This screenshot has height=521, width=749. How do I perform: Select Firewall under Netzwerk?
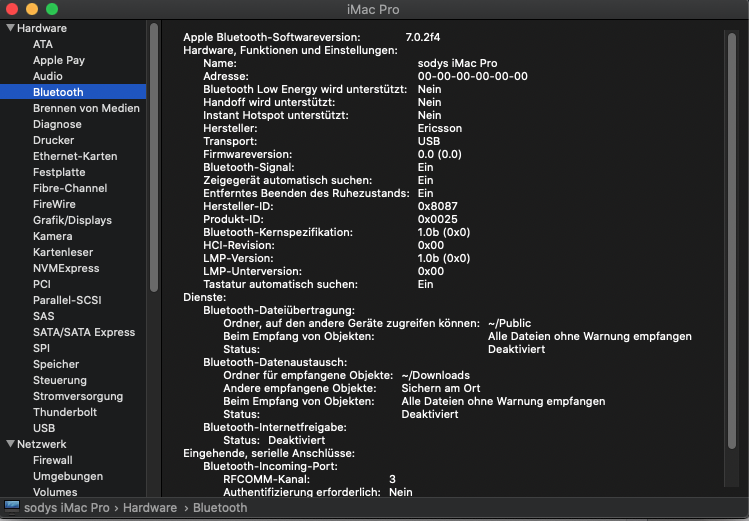coord(53,460)
